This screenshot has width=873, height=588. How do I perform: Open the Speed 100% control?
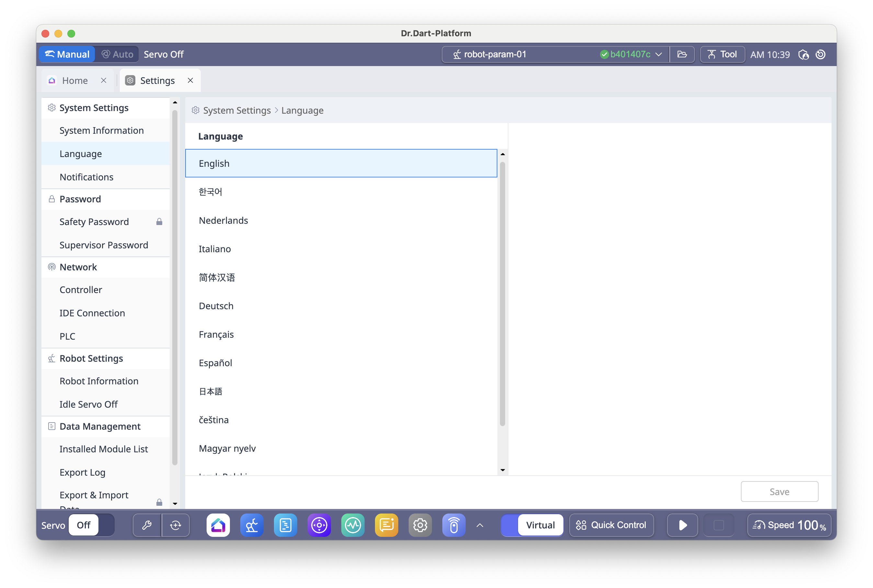(x=789, y=525)
